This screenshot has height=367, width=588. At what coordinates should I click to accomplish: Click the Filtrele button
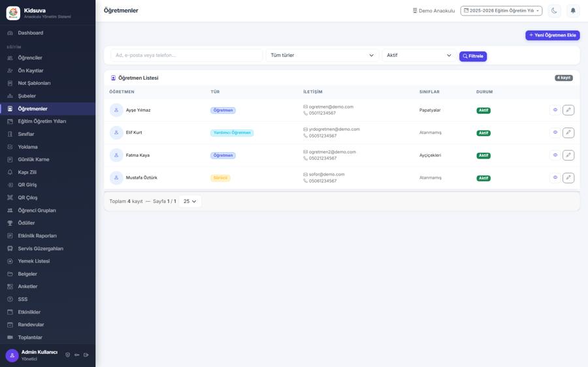tap(473, 56)
